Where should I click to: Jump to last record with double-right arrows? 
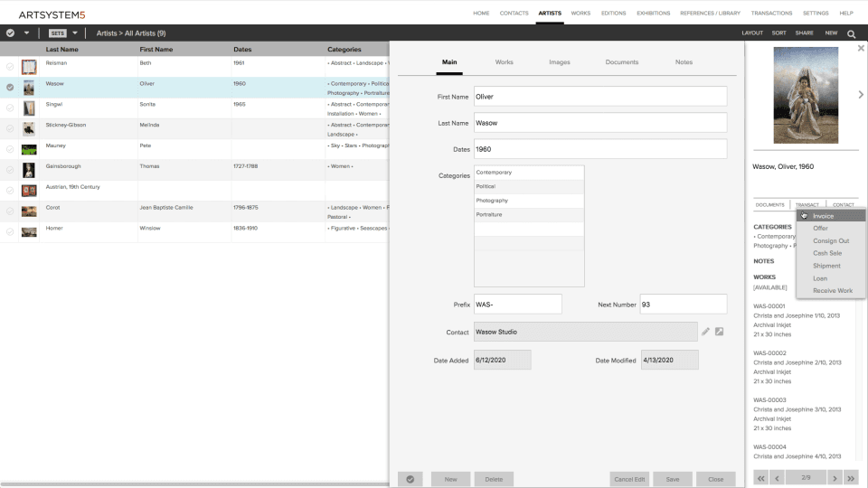tap(851, 478)
